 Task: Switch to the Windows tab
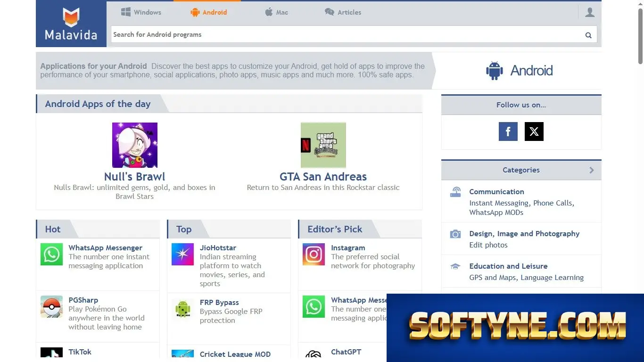pos(141,12)
